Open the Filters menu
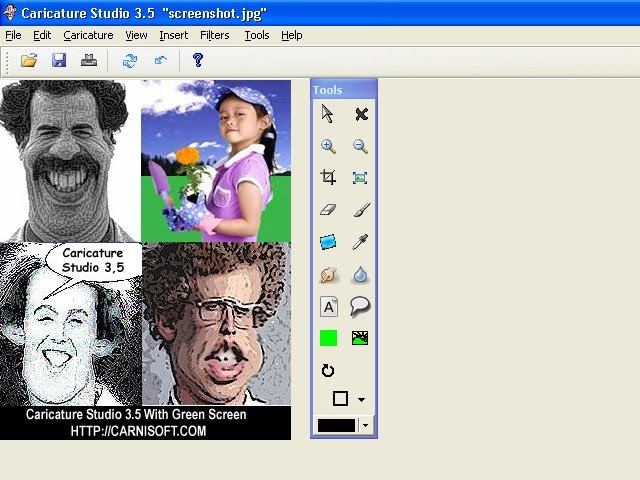The height and width of the screenshot is (480, 640). point(215,36)
